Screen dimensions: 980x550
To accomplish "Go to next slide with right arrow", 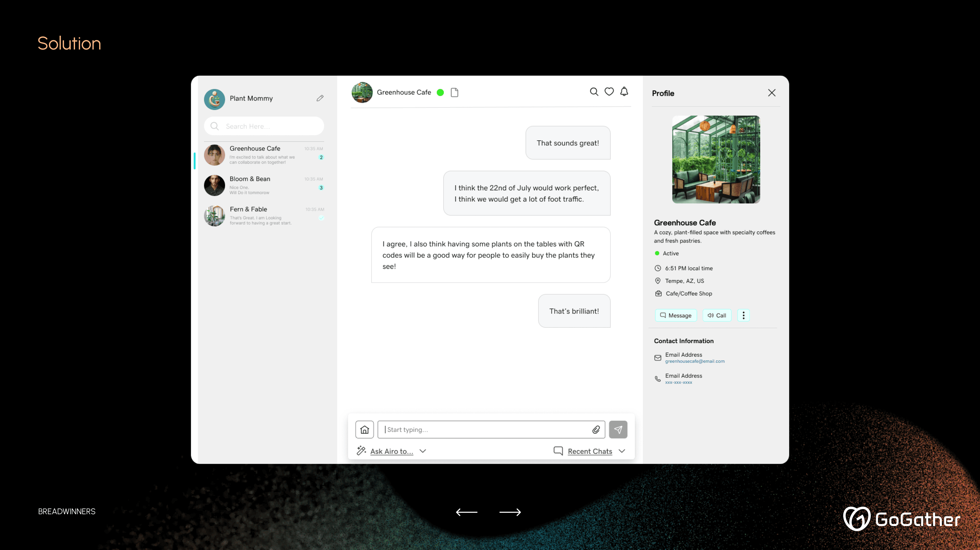I will [510, 512].
